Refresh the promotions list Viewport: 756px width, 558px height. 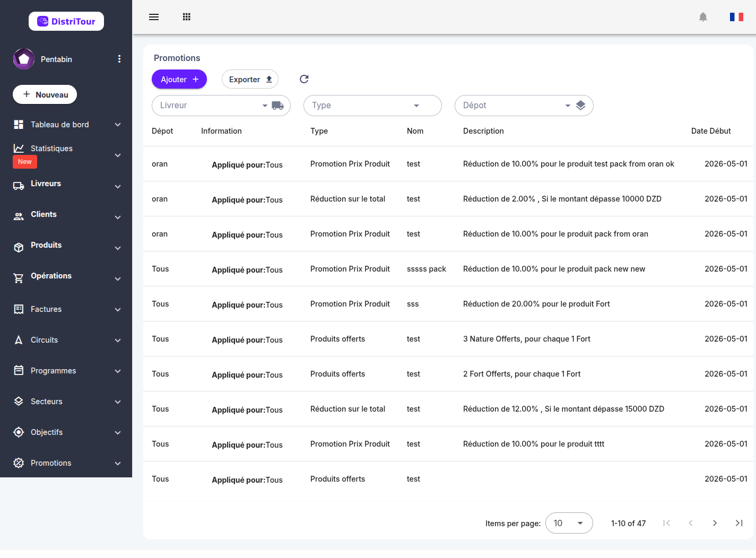coord(304,79)
